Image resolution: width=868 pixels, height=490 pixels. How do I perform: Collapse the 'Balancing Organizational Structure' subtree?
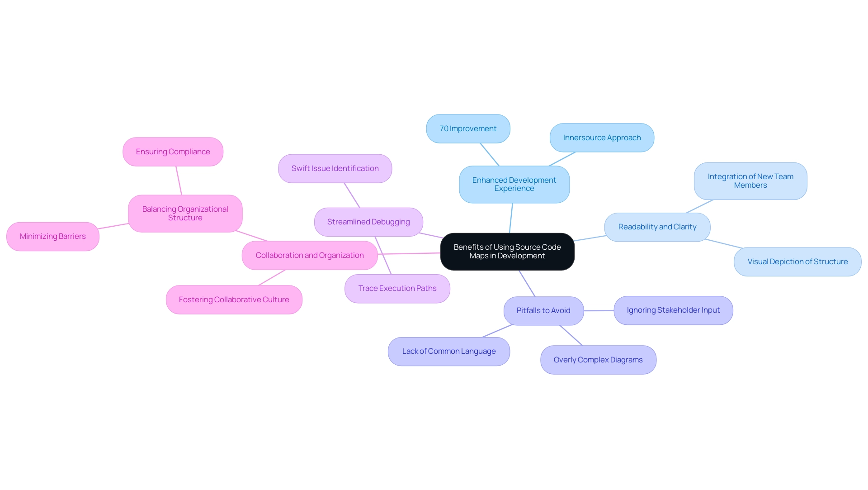coord(183,213)
